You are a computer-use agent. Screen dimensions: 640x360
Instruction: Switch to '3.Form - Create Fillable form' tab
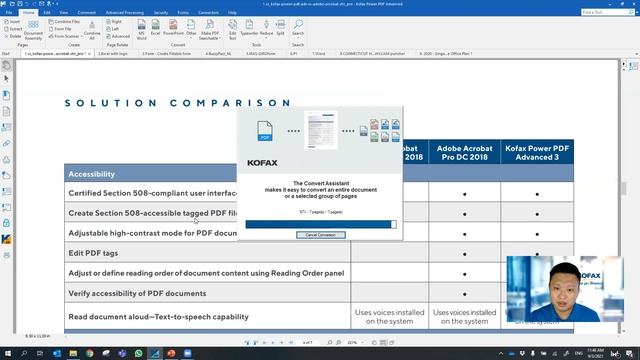click(166, 53)
